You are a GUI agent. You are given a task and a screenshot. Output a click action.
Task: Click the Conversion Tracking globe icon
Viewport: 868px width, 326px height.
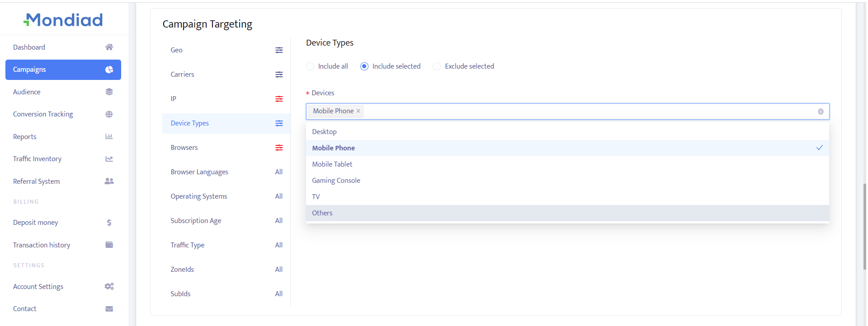point(109,114)
